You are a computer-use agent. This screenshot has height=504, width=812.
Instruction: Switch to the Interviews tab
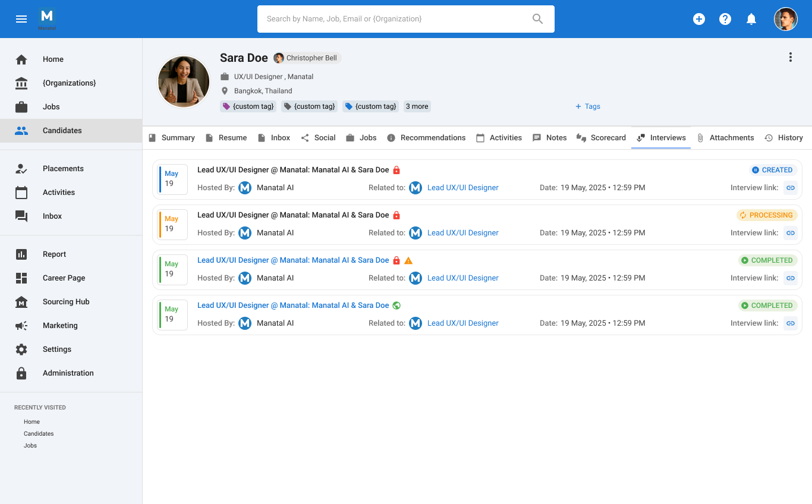pyautogui.click(x=661, y=138)
